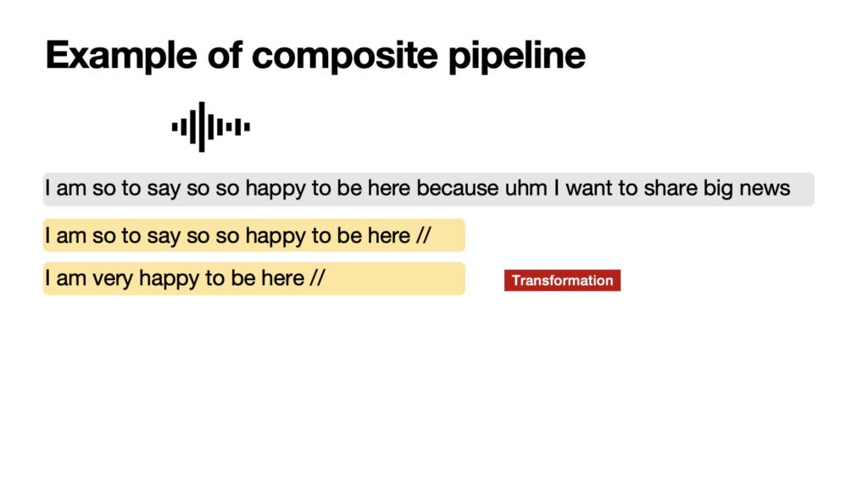This screenshot has width=868, height=487.
Task: Click the word 'share' in gray transcript
Action: pos(670,188)
